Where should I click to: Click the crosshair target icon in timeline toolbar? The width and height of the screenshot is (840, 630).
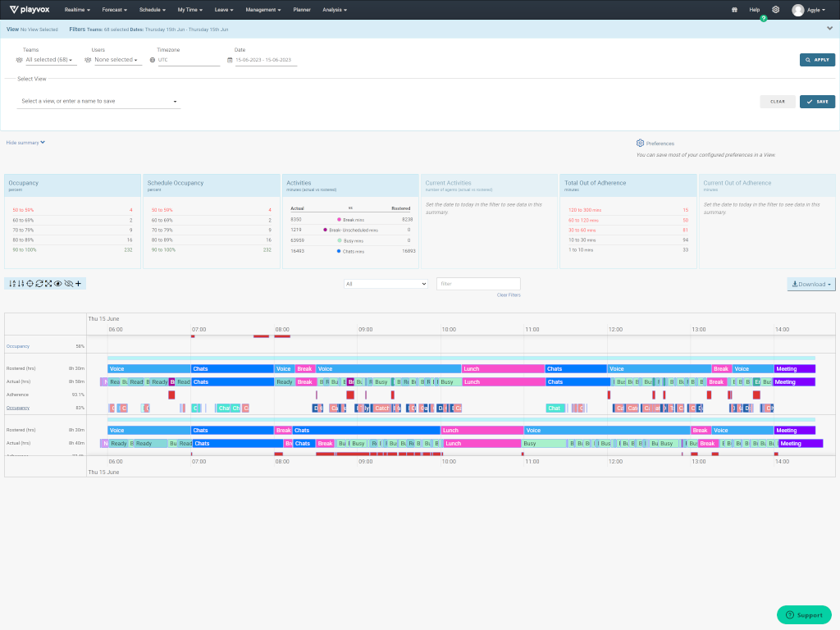pyautogui.click(x=30, y=284)
